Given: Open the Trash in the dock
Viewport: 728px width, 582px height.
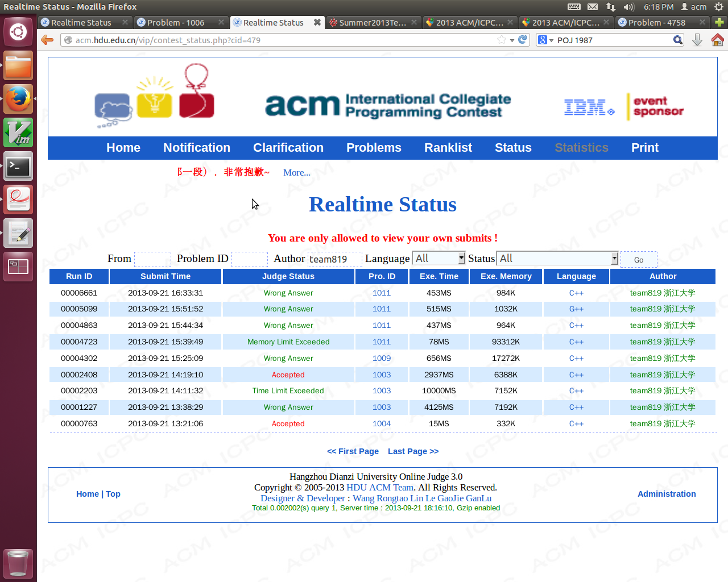Looking at the screenshot, I should 18,563.
